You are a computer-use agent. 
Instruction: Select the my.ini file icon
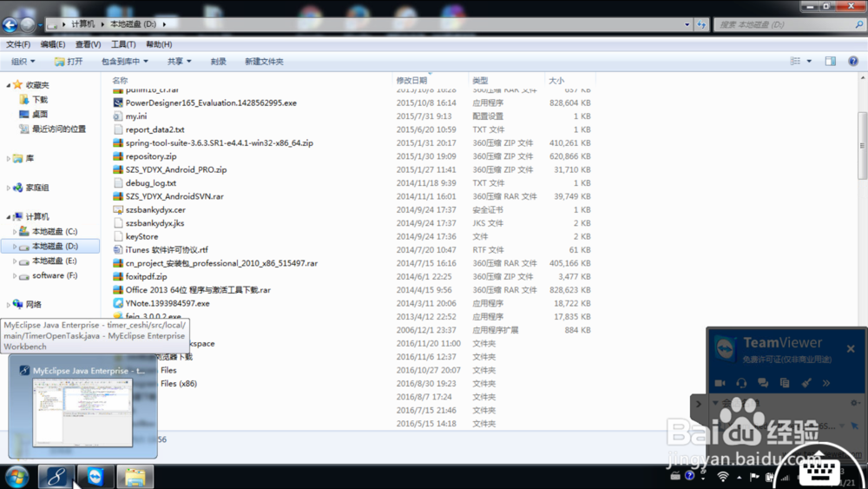117,116
